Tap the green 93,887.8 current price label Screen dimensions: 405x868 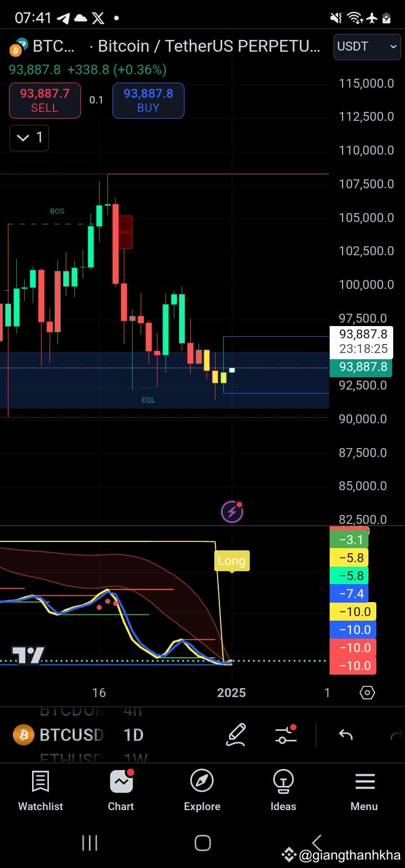[x=361, y=368]
